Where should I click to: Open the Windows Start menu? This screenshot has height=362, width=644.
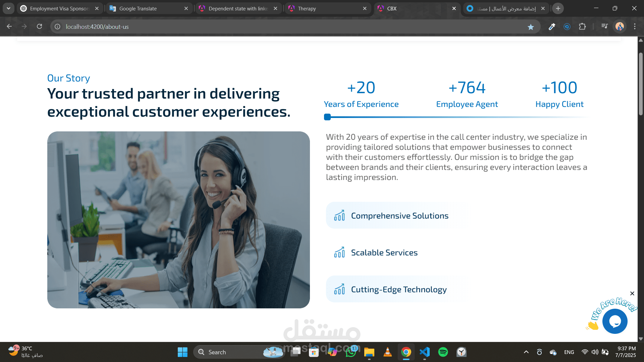(182, 352)
